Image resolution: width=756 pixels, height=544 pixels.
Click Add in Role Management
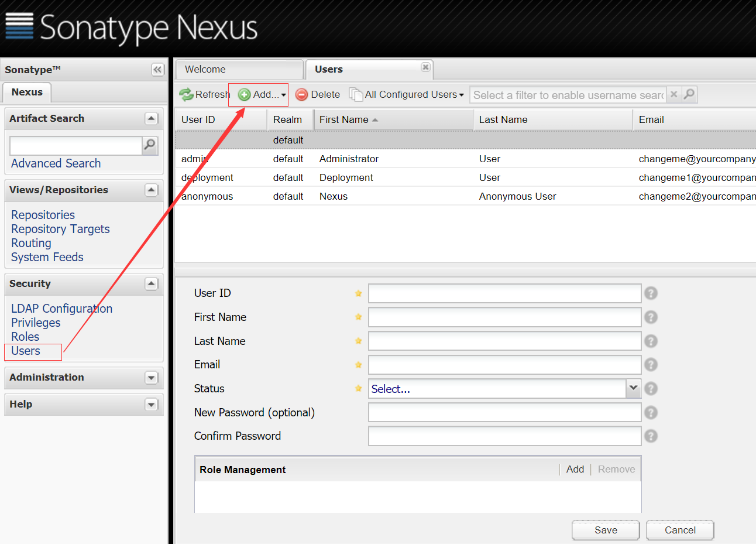[x=575, y=469]
